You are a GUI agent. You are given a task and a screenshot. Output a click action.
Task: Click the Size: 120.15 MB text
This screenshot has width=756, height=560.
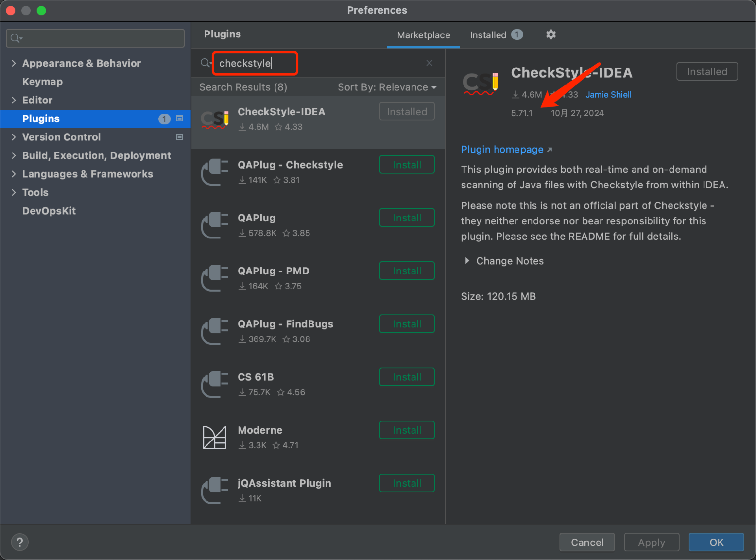point(498,296)
